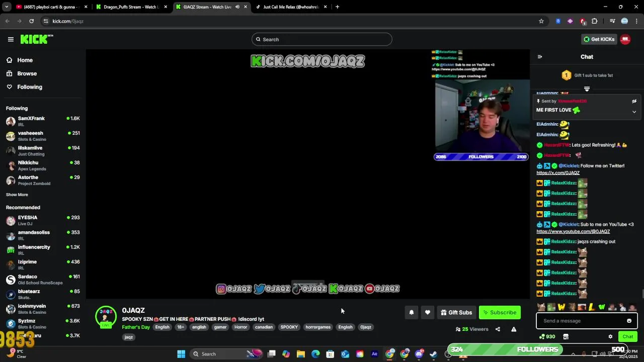This screenshot has width=644, height=362.
Task: Select the canadian tag
Action: tap(264, 327)
